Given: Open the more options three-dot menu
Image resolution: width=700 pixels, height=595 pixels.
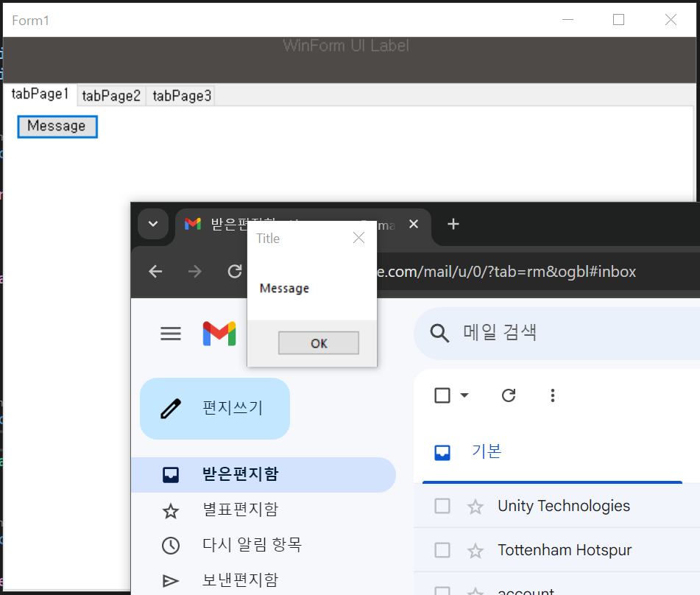Looking at the screenshot, I should [x=553, y=395].
